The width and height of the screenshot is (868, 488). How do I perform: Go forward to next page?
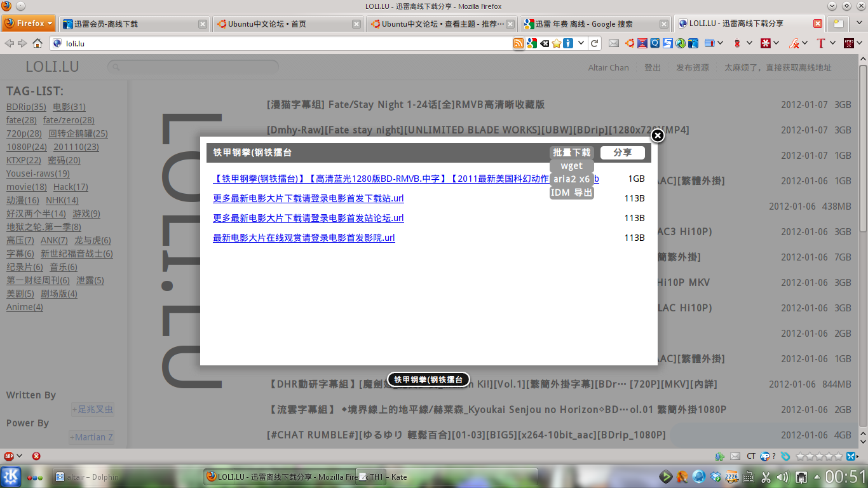(22, 43)
